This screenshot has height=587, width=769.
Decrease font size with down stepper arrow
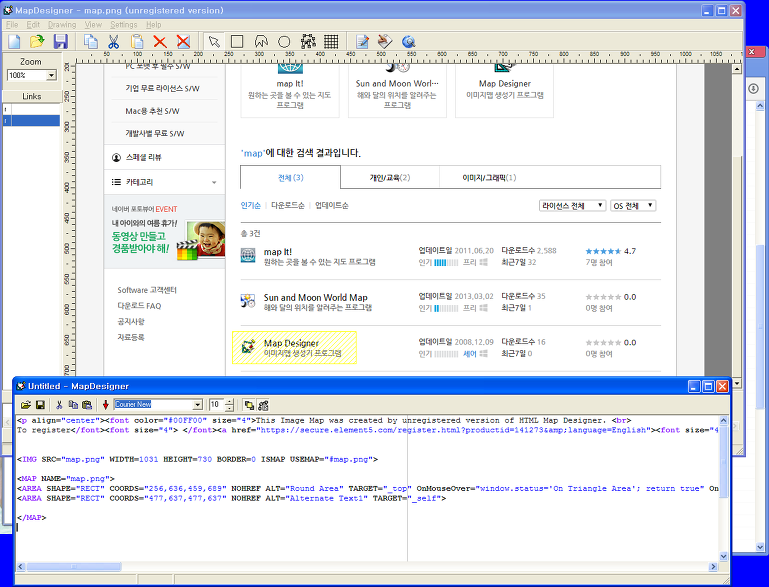pos(230,408)
